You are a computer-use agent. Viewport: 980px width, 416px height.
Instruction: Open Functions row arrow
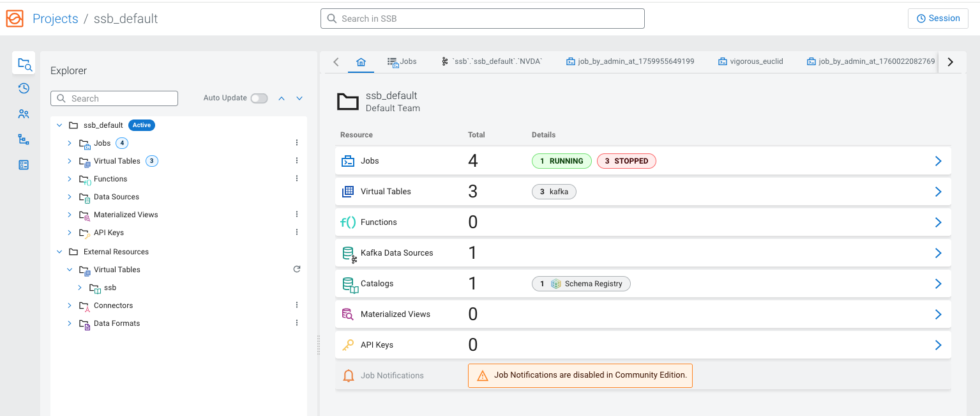point(938,222)
